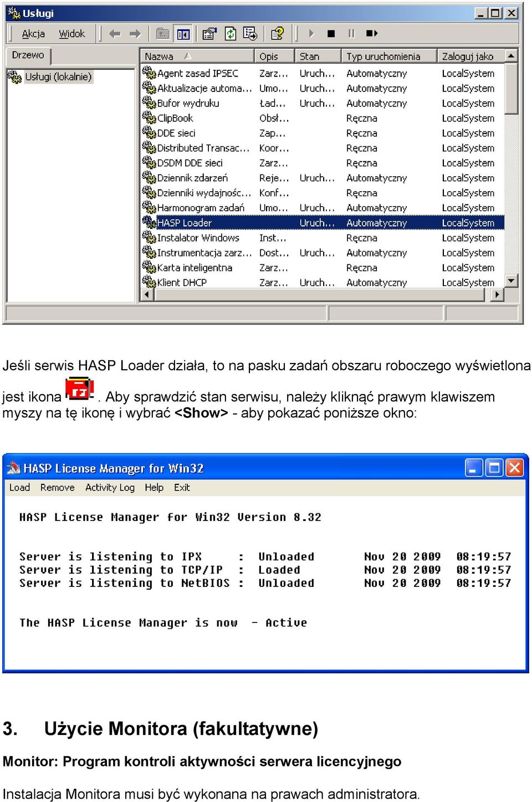Click horizontal scrollbar right arrow
532x802 pixels.
(498, 295)
